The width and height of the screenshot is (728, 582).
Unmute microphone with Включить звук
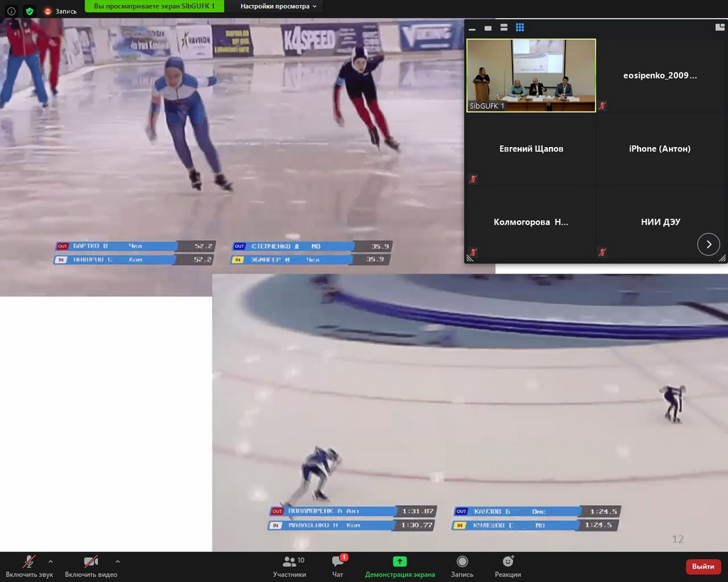[29, 561]
